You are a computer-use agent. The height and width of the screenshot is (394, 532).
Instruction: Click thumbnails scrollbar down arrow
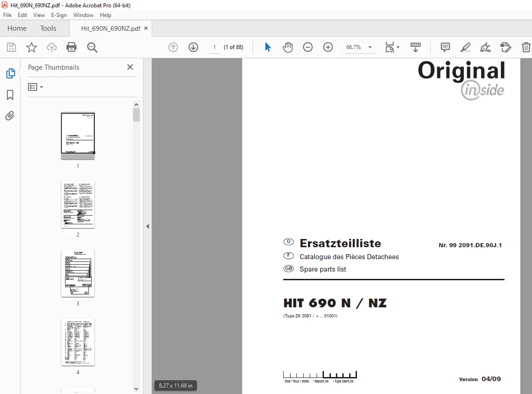click(x=136, y=389)
